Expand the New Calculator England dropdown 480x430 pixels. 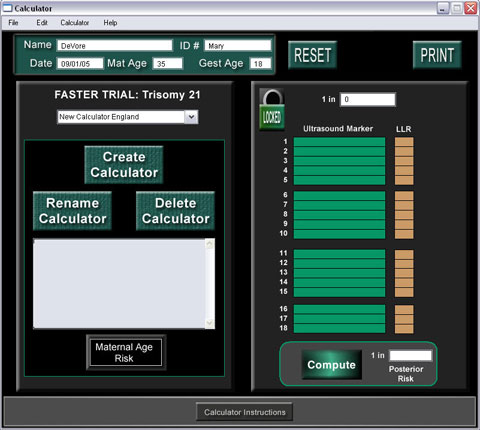click(x=191, y=117)
